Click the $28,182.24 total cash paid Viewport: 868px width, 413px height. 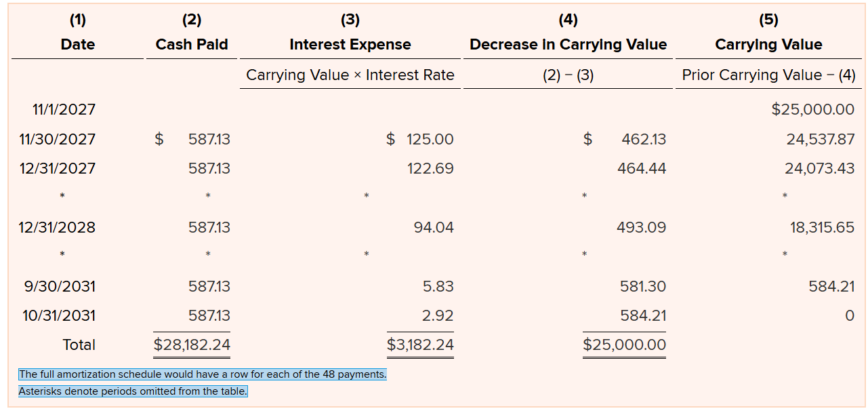(192, 345)
